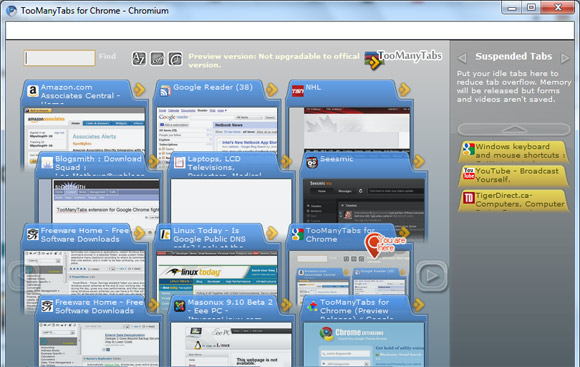Go to next page of tab previews
The width and height of the screenshot is (580, 367).
pyautogui.click(x=432, y=276)
